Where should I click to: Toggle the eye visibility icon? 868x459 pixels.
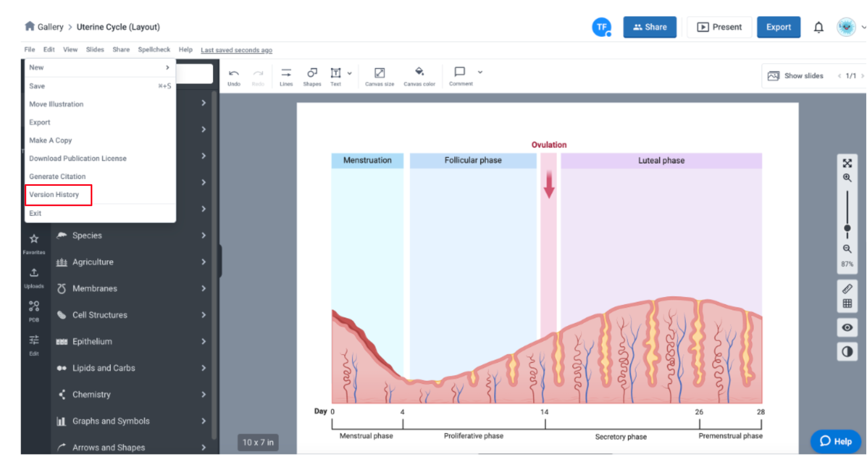[x=847, y=327]
